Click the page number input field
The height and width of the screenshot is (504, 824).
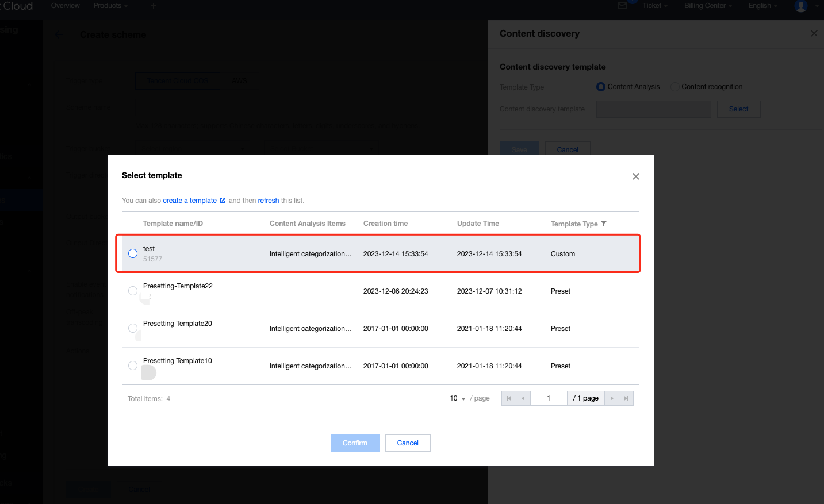pyautogui.click(x=549, y=398)
